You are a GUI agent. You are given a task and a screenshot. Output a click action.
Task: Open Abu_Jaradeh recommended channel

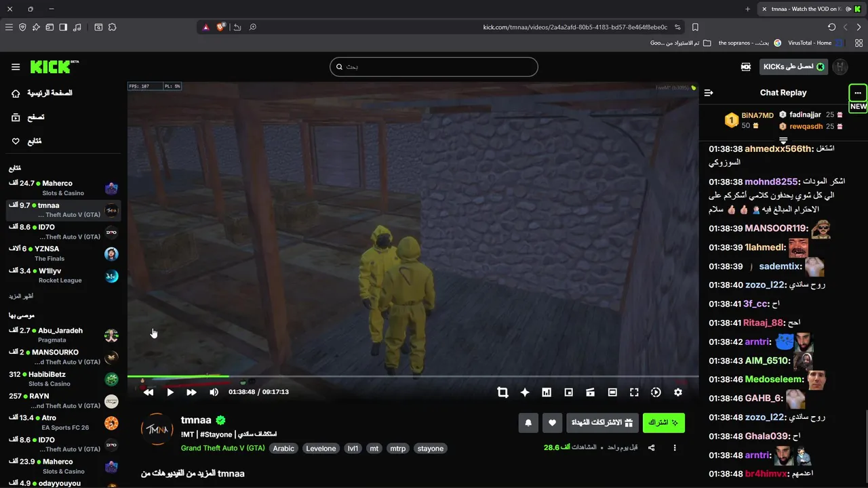[64, 335]
